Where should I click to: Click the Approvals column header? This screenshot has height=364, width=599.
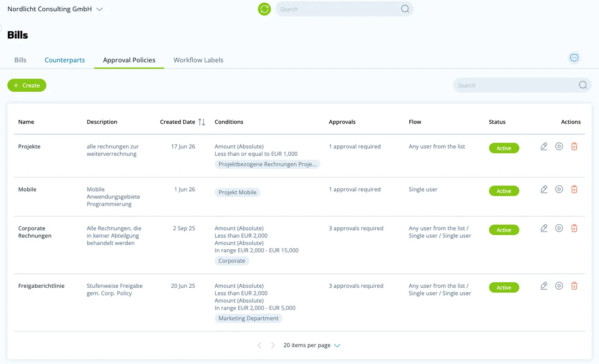click(342, 122)
